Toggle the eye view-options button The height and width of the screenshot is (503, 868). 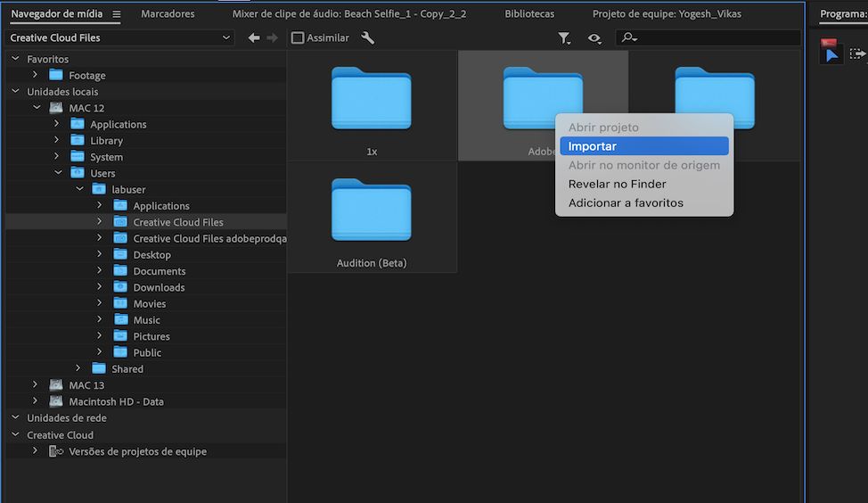(x=594, y=38)
